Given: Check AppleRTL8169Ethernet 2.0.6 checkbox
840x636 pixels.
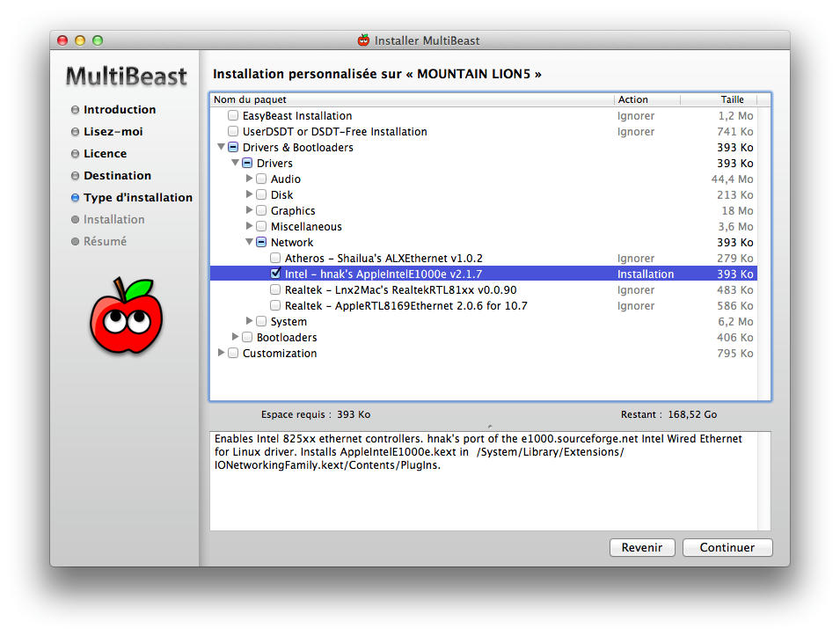Looking at the screenshot, I should 274,305.
